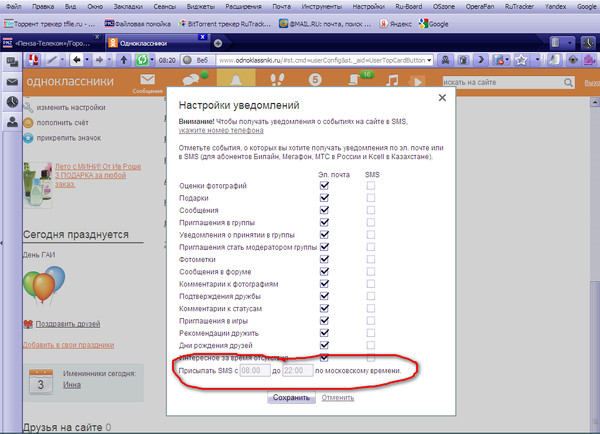Click the magnifier icon in site search
The image size is (600, 434).
point(568,82)
